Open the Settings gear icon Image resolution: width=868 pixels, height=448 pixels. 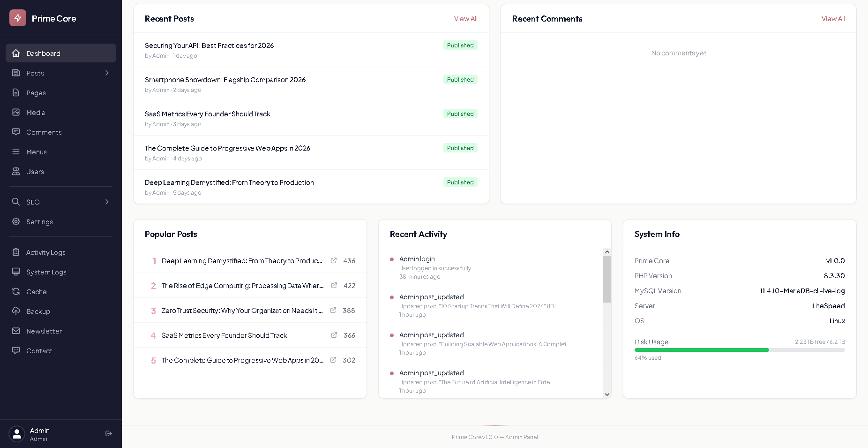16,221
